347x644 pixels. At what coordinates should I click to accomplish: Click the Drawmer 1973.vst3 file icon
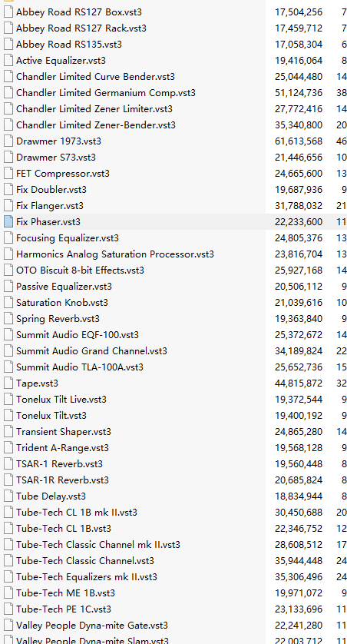(8, 141)
